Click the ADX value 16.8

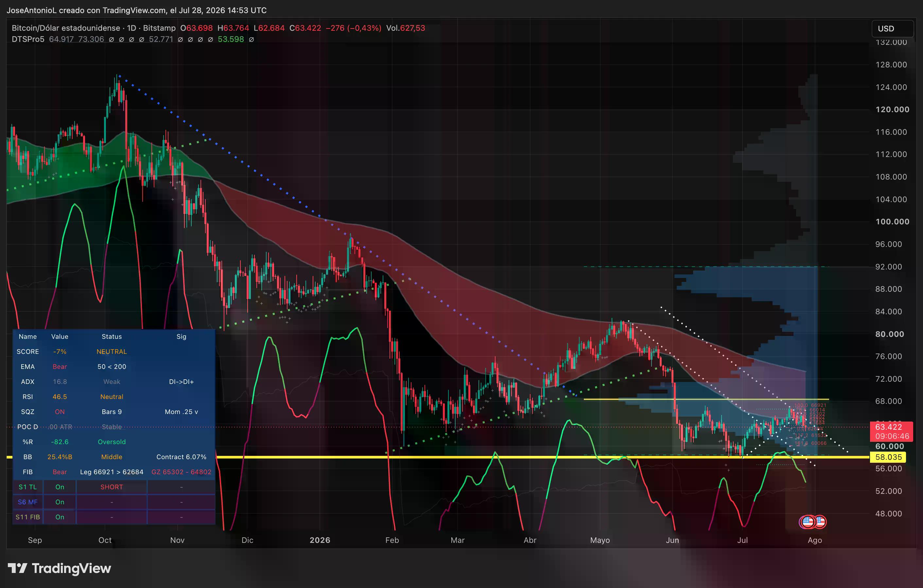(x=60, y=382)
